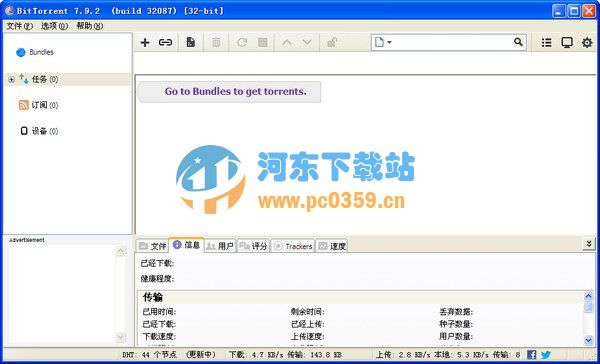Image resolution: width=600 pixels, height=364 pixels.
Task: Open the 选项(O) menu
Action: click(x=54, y=26)
